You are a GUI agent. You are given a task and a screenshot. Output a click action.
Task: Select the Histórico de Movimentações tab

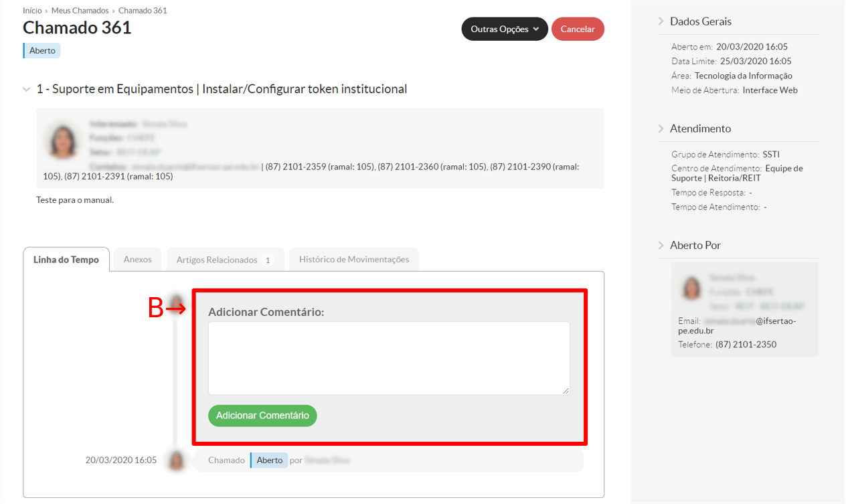click(353, 260)
